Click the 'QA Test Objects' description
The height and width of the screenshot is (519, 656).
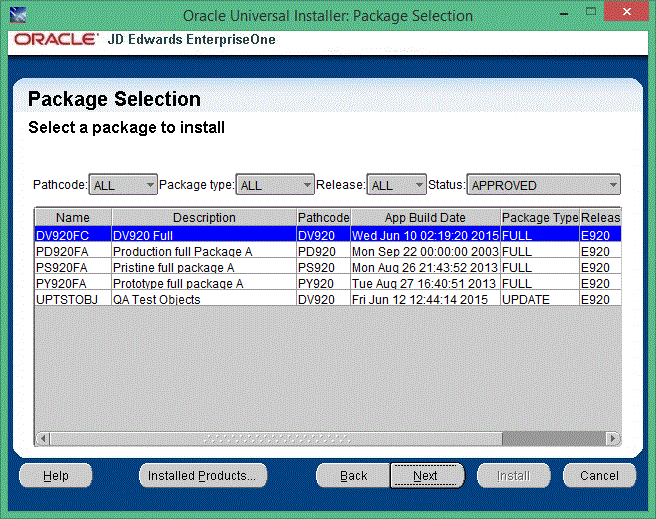coord(156,299)
